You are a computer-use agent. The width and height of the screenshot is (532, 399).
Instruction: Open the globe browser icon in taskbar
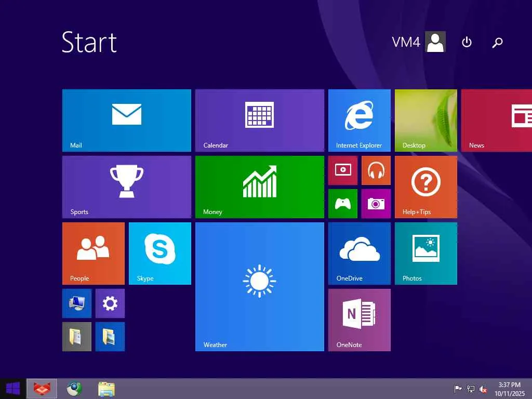pyautogui.click(x=74, y=389)
